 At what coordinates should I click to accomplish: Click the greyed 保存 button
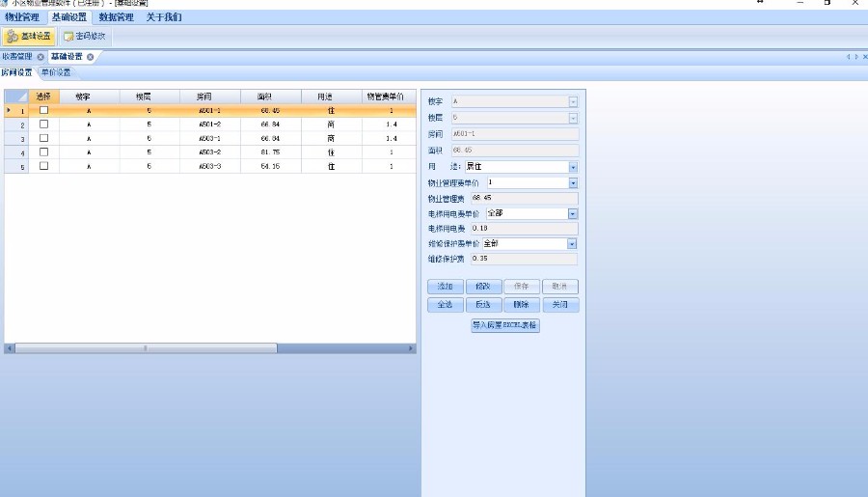[522, 287]
